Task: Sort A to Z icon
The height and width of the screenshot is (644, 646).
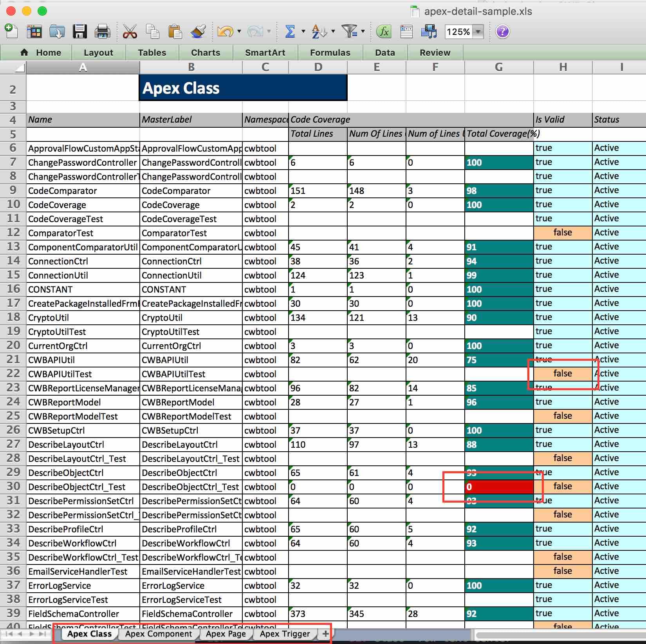Action: click(x=319, y=31)
